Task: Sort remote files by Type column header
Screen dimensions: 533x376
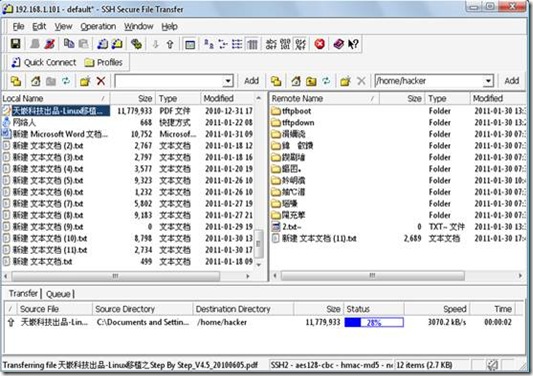Action: click(447, 99)
